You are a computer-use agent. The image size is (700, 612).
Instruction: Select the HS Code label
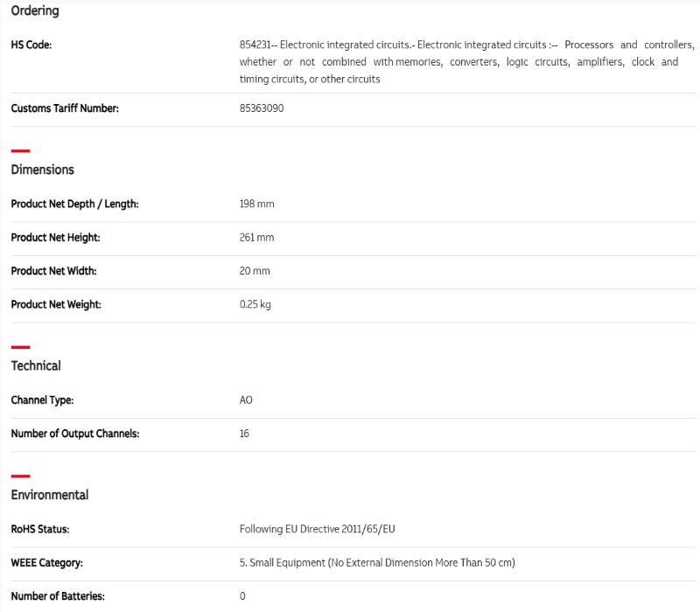(x=31, y=45)
